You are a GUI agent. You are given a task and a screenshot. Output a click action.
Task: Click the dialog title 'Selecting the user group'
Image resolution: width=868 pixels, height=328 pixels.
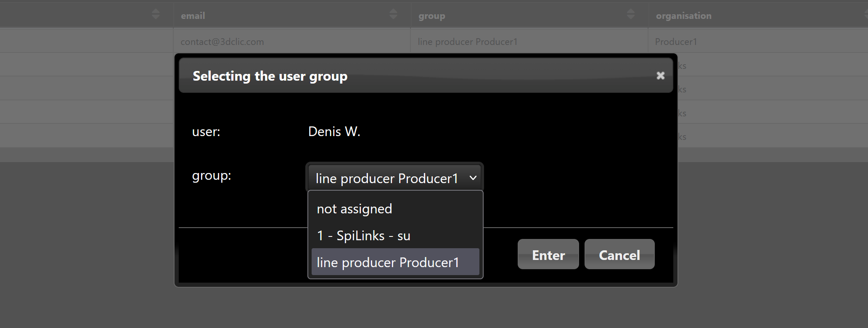(270, 76)
